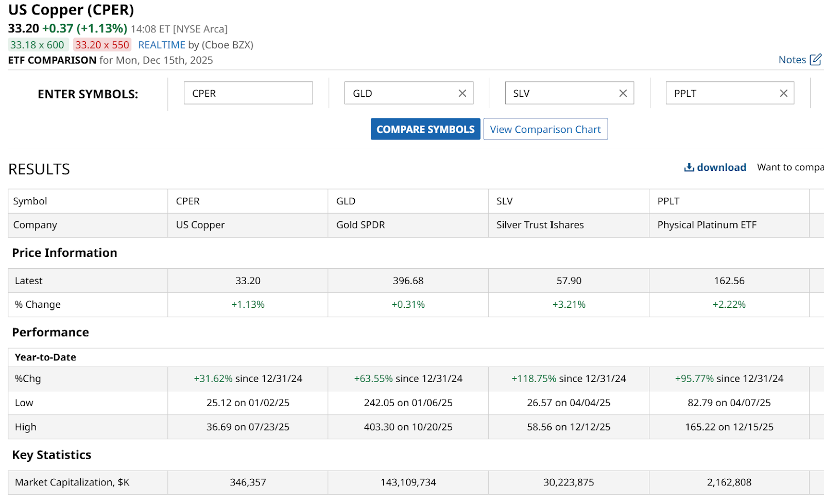The width and height of the screenshot is (824, 504).
Task: Click the green bid badge 33.18 x 600
Action: point(38,45)
